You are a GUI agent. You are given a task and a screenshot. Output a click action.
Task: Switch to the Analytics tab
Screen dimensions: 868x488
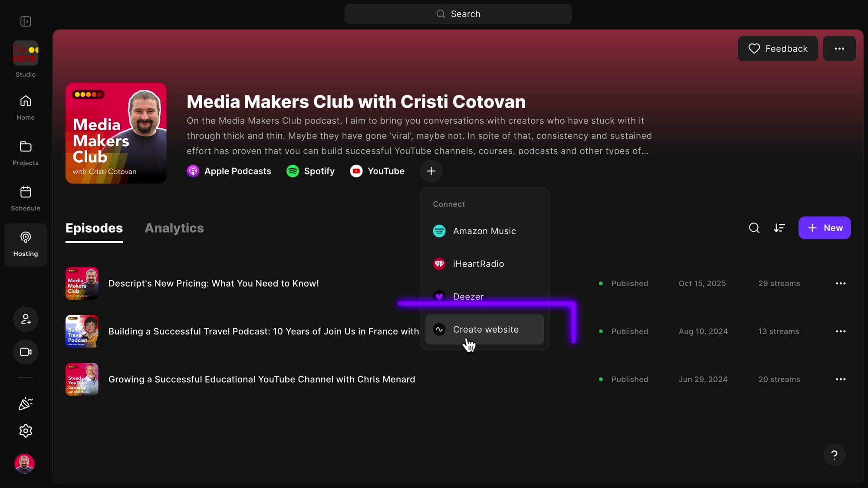(174, 228)
